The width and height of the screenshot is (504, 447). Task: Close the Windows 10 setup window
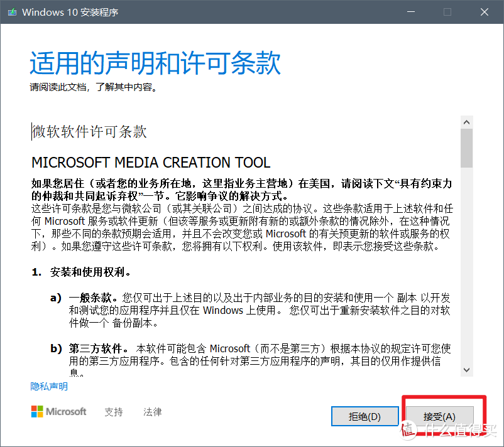485,12
